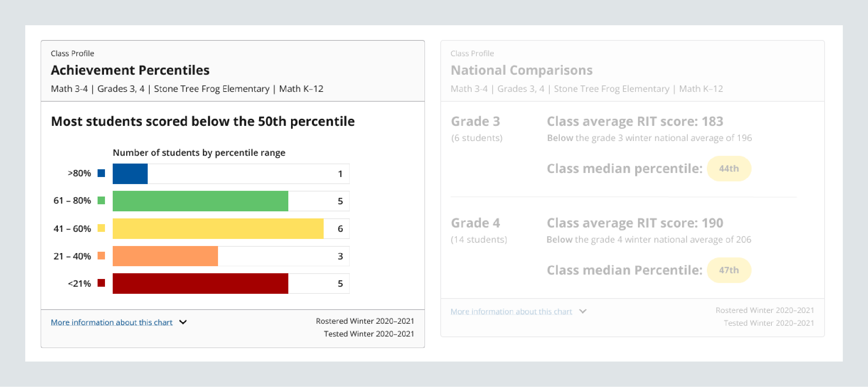Click the green 61–80% legend square
This screenshot has height=387, width=868.
101,201
